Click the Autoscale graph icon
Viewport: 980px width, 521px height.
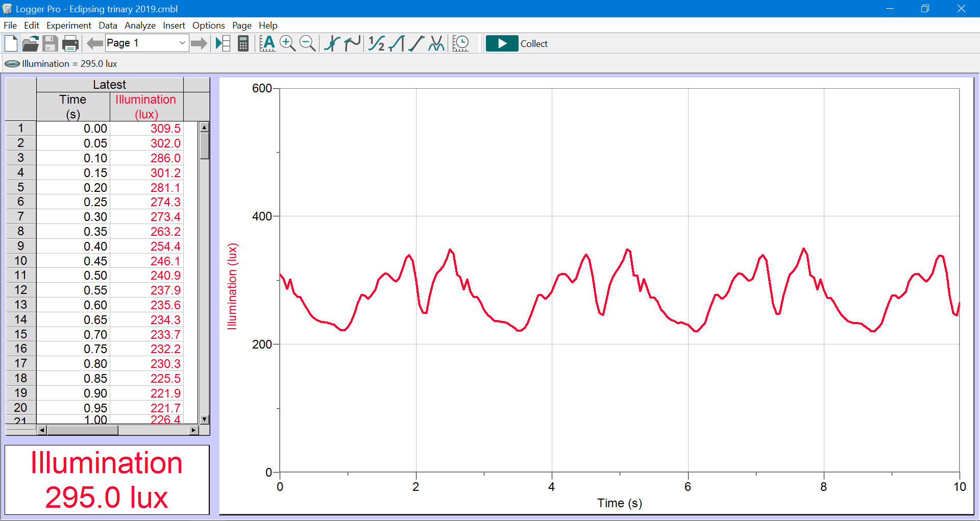point(267,44)
